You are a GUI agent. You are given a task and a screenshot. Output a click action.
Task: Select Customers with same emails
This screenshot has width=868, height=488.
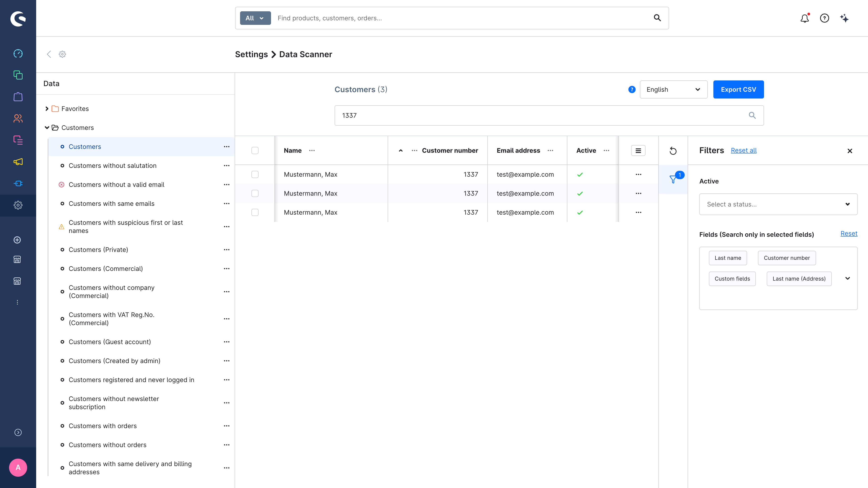coord(111,204)
